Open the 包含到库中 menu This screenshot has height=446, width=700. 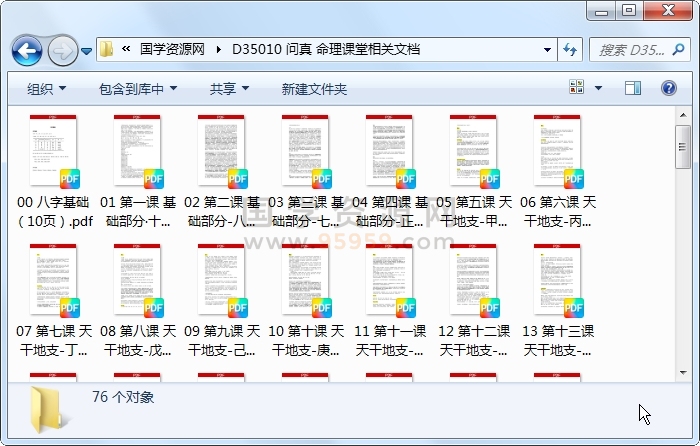point(138,89)
